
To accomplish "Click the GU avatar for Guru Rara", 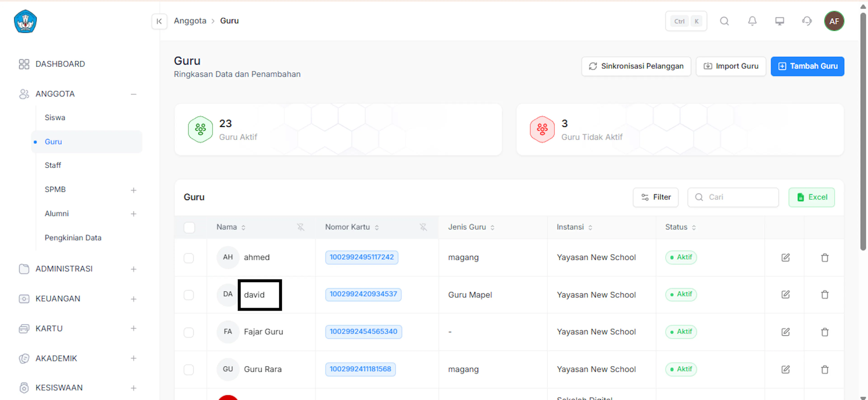I will [x=228, y=369].
